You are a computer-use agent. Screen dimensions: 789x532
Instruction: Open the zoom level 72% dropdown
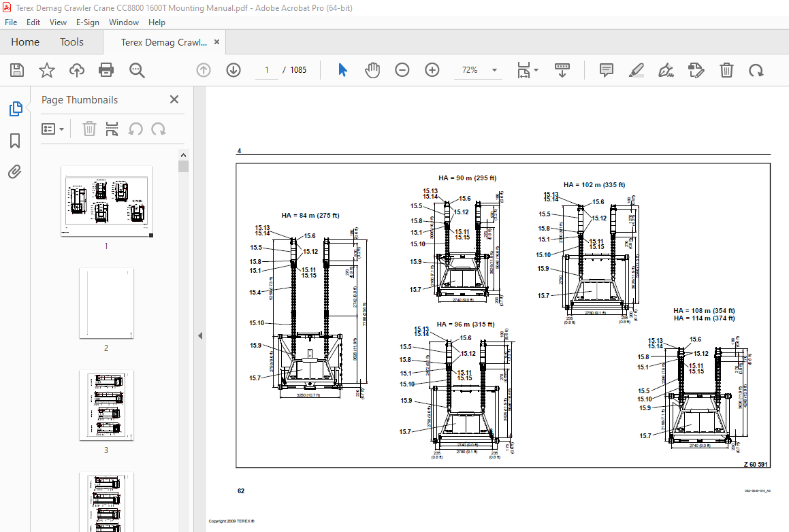coord(495,70)
